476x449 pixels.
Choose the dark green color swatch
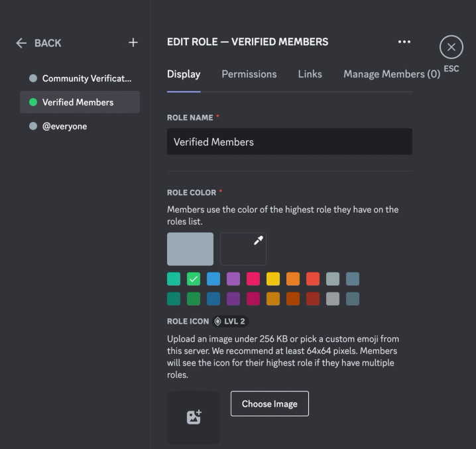pyautogui.click(x=194, y=299)
